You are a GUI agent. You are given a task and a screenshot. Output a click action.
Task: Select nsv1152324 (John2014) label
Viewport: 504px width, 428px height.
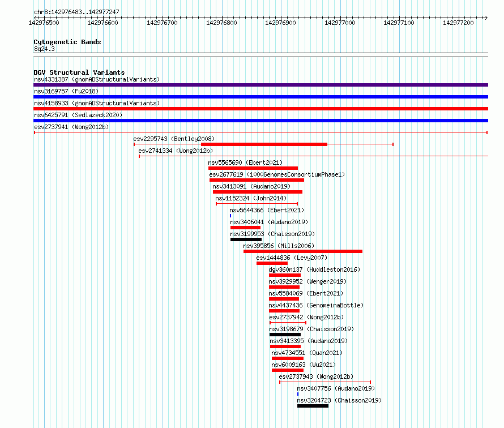pos(251,198)
